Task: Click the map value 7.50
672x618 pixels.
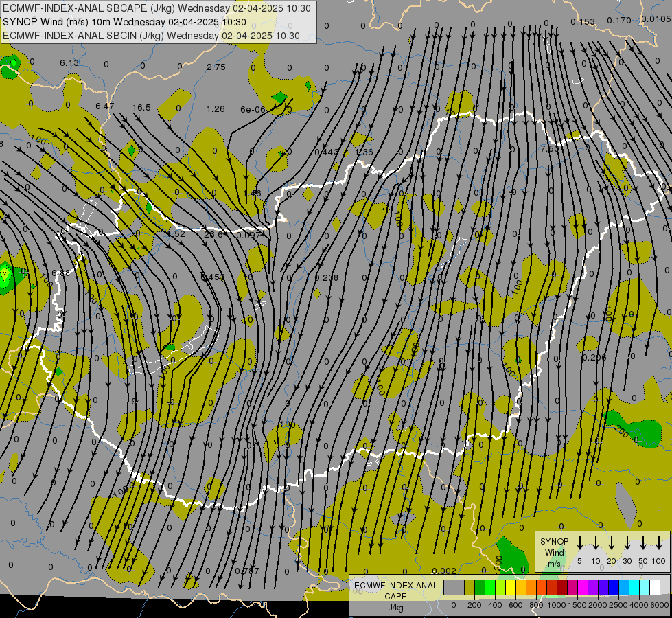Action: pyautogui.click(x=550, y=149)
